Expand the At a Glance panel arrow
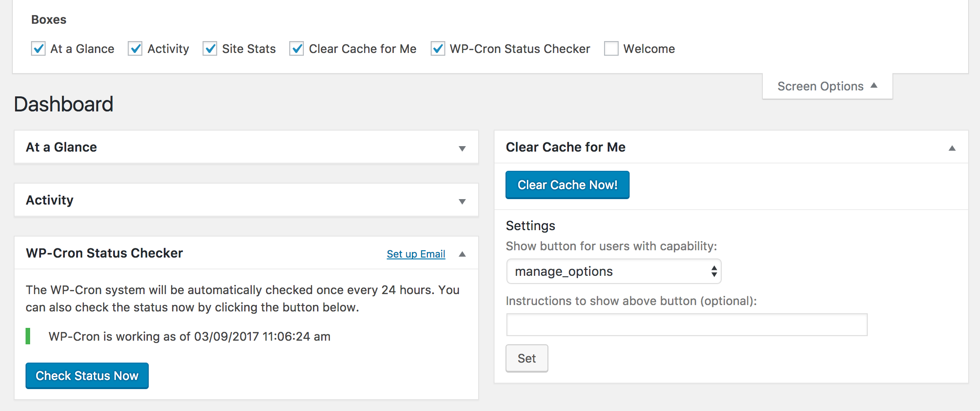This screenshot has width=980, height=411. click(x=462, y=148)
